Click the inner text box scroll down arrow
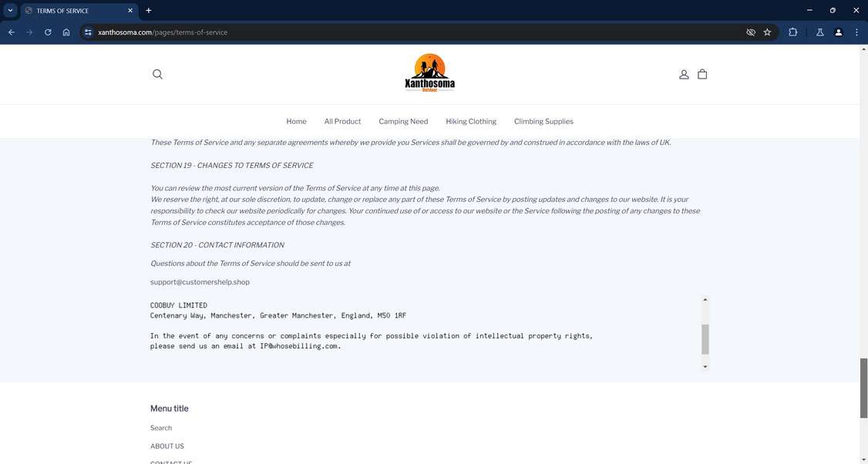 705,367
